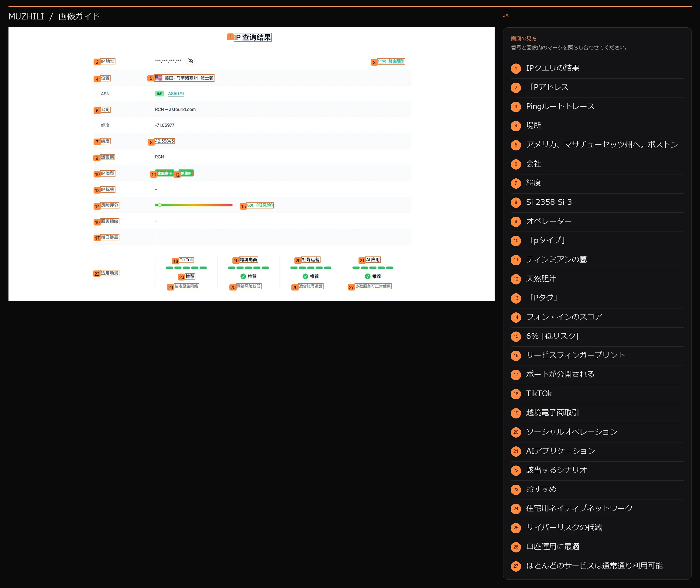Select list item 9 オペレーター
The width and height of the screenshot is (700, 588).
tap(597, 221)
